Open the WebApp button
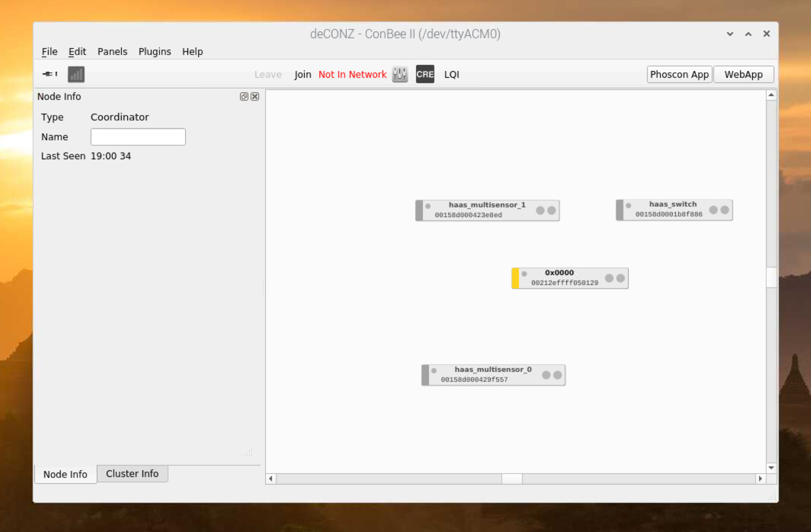811x532 pixels. tap(743, 74)
